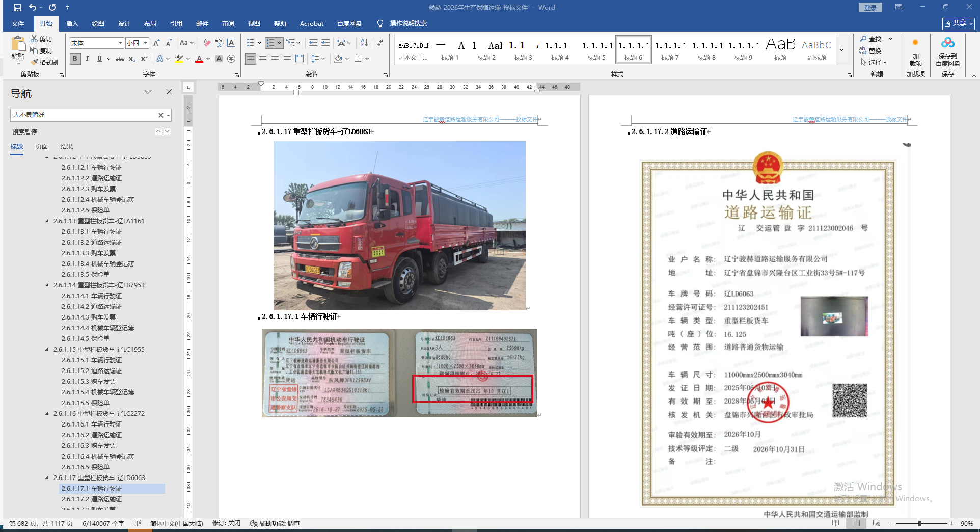Click the 粘贴 (Paste) clipboard icon

(18, 44)
